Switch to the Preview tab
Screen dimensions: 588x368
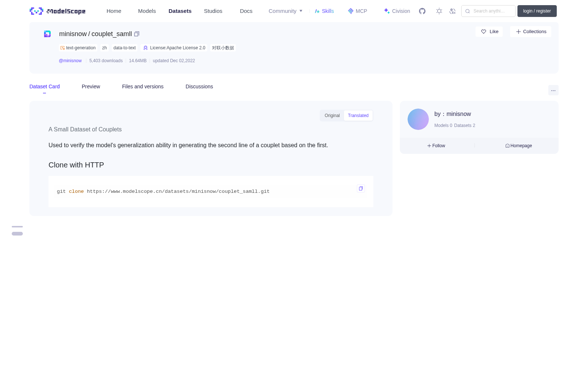click(91, 86)
